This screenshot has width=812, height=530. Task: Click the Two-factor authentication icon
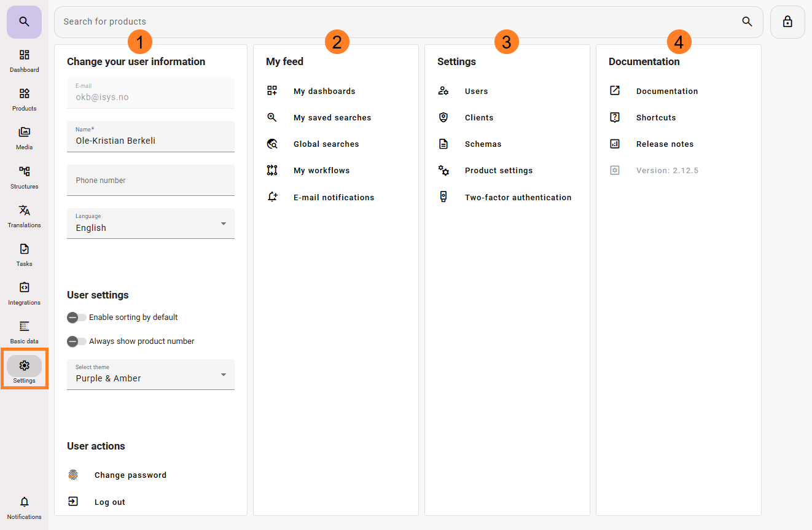[443, 197]
